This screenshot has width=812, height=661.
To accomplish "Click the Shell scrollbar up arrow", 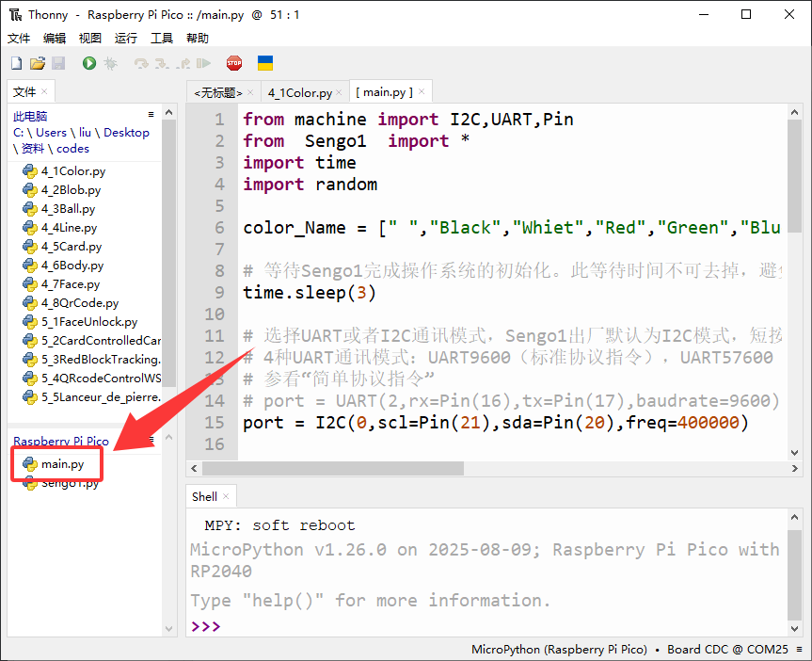I will 794,517.
